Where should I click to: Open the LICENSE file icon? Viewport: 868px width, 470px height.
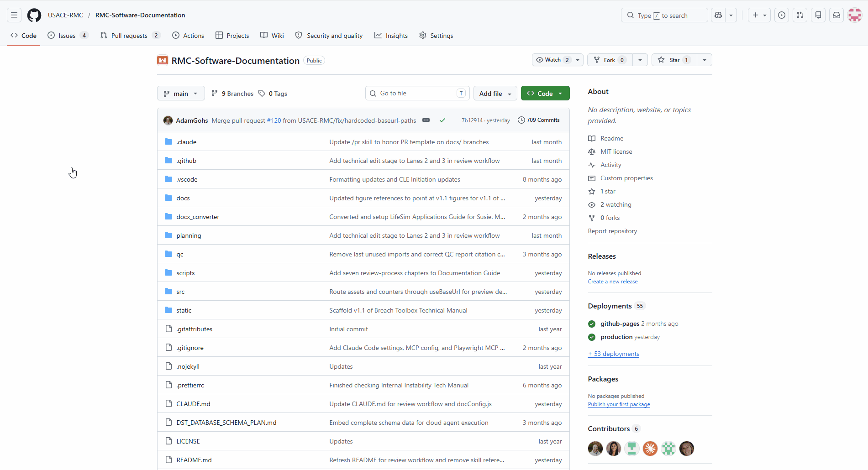(168, 441)
